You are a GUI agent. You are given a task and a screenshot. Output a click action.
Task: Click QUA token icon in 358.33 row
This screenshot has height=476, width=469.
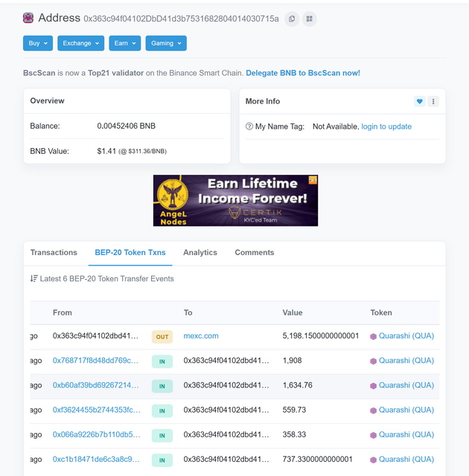click(x=373, y=435)
